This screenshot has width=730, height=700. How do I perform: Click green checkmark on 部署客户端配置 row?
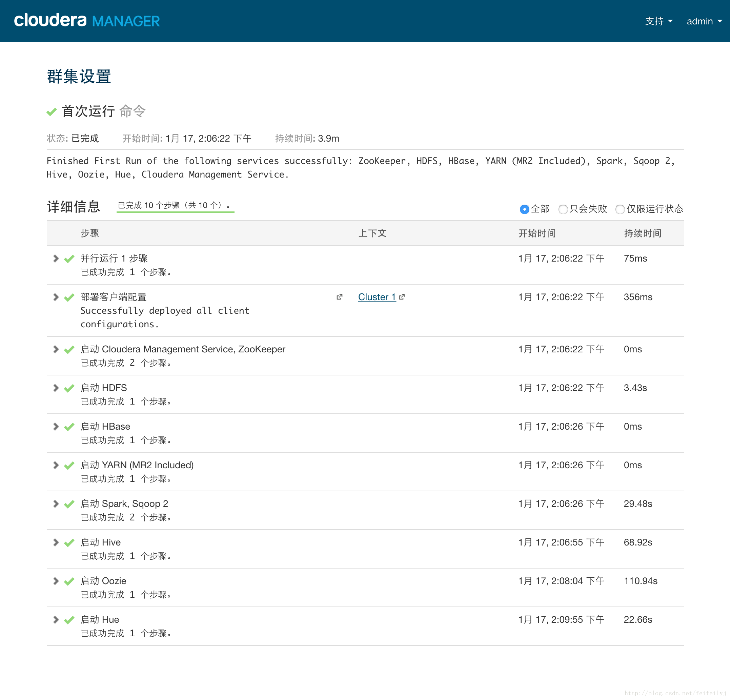pos(69,297)
